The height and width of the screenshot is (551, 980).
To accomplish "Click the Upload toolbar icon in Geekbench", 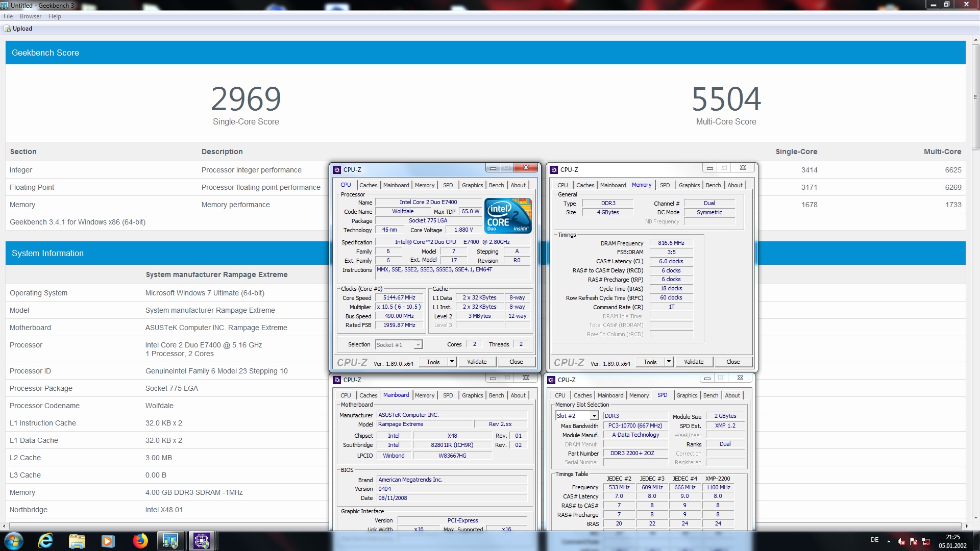I will 7,29.
